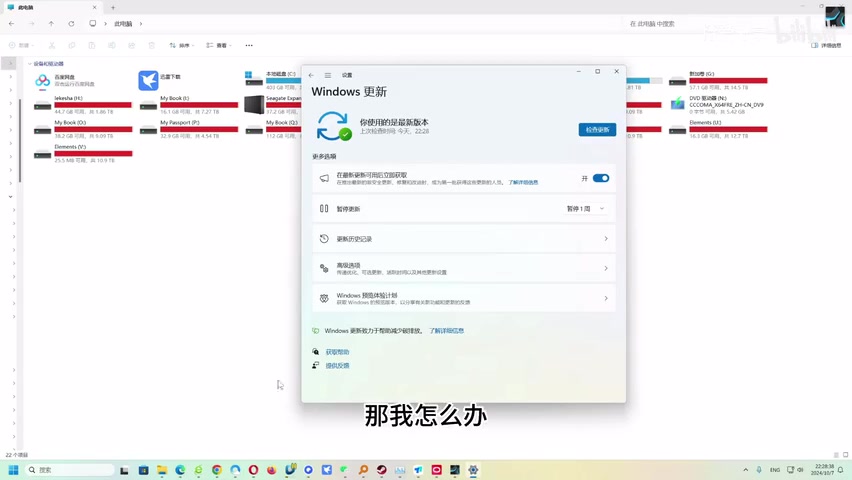This screenshot has width=852, height=480.
Task: Open the notification bell in system tray
Action: 841,470
